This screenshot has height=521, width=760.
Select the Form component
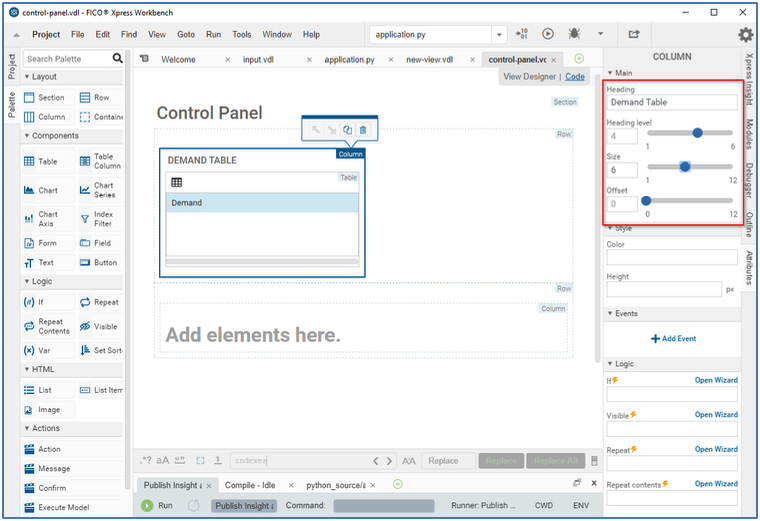point(48,243)
